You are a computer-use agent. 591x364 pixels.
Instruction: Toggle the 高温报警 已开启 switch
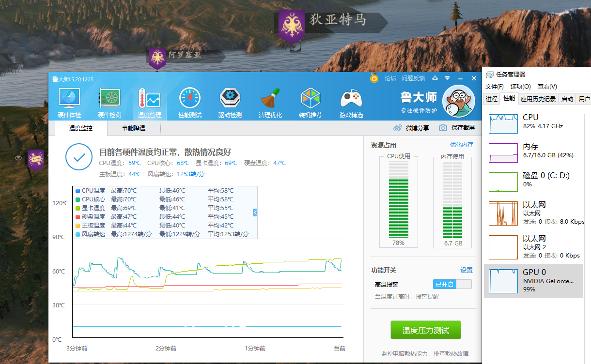click(452, 284)
